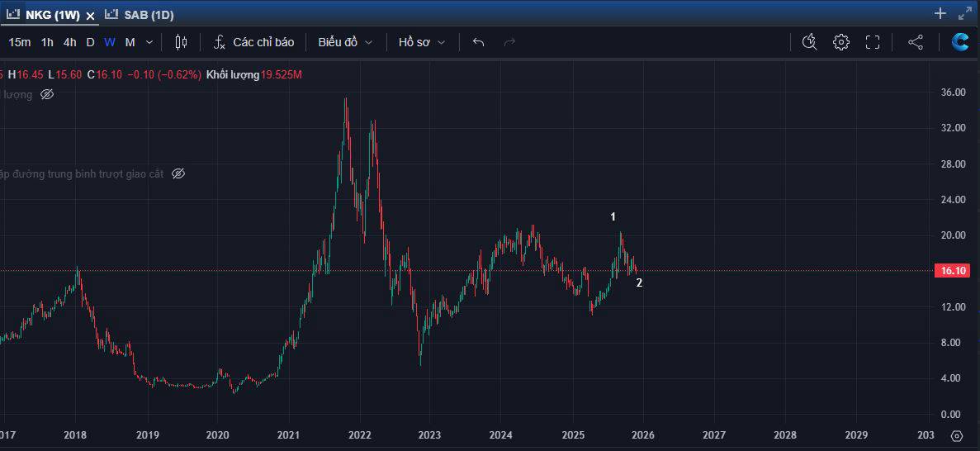Image resolution: width=980 pixels, height=451 pixels.
Task: Toggle visibility of moving average crossover indicator
Action: [x=178, y=173]
